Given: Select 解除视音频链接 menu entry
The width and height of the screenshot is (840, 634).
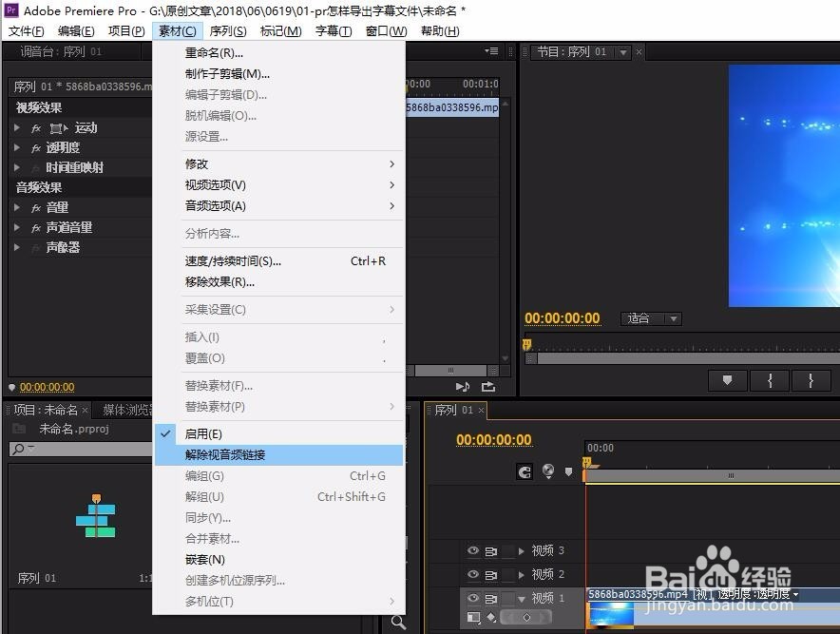Looking at the screenshot, I should coord(278,455).
